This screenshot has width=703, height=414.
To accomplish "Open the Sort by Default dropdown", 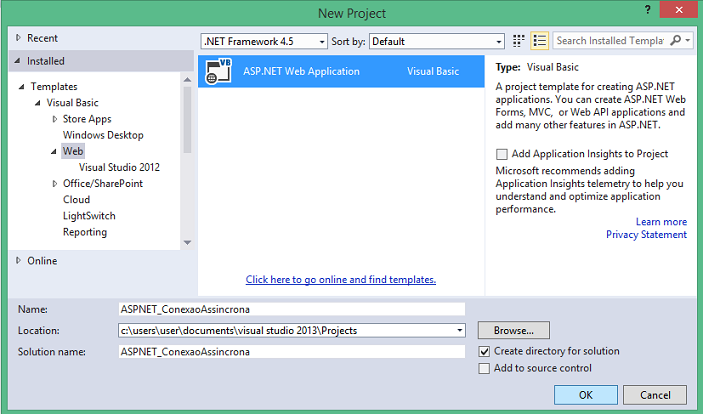I will tap(437, 41).
